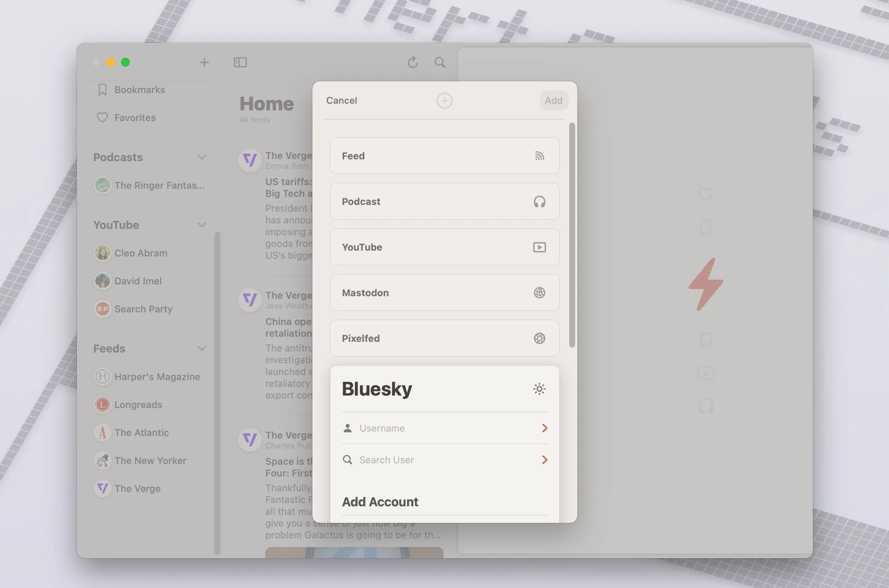
Task: Click the Add Account link
Action: pyautogui.click(x=379, y=500)
